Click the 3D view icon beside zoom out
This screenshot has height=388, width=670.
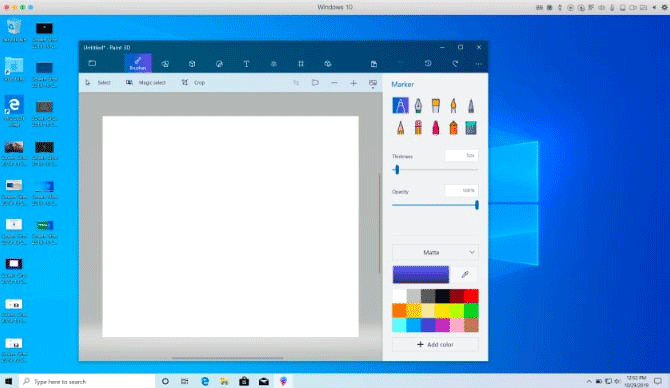click(315, 82)
